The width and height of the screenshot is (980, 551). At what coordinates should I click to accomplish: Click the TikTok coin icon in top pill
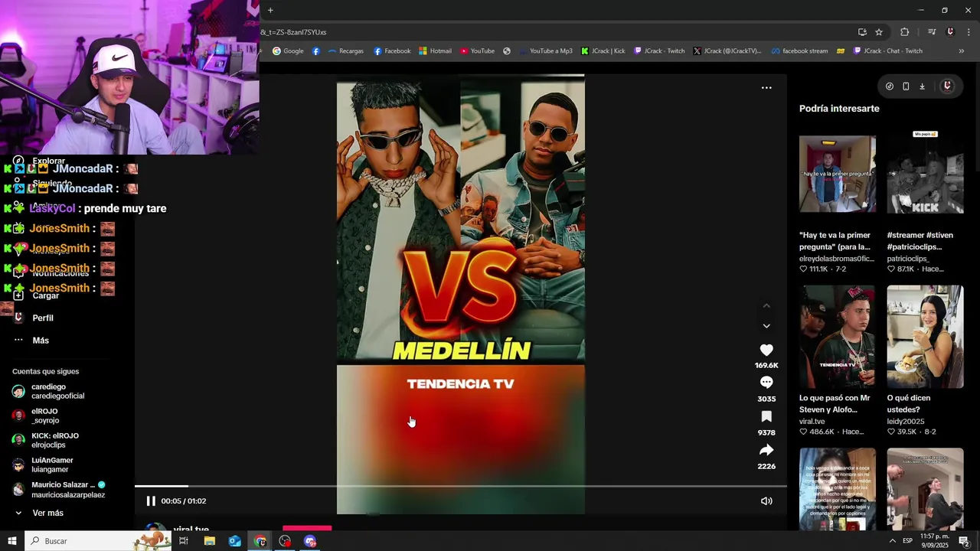pos(890,86)
